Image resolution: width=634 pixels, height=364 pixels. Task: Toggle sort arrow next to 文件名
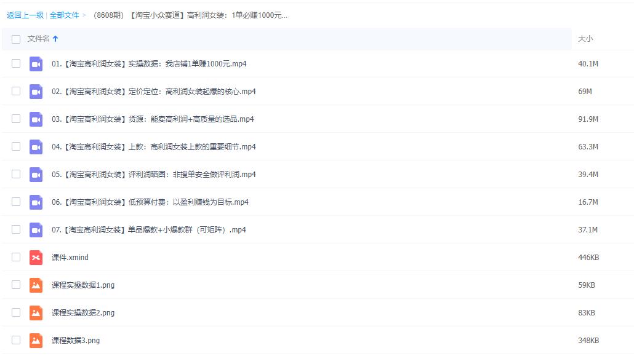tap(55, 39)
